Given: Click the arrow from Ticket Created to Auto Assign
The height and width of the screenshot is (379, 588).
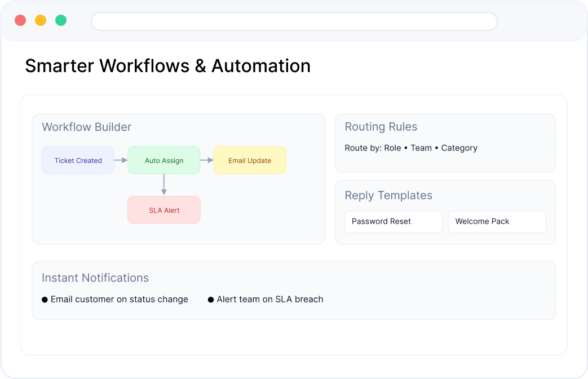Looking at the screenshot, I should tap(121, 160).
